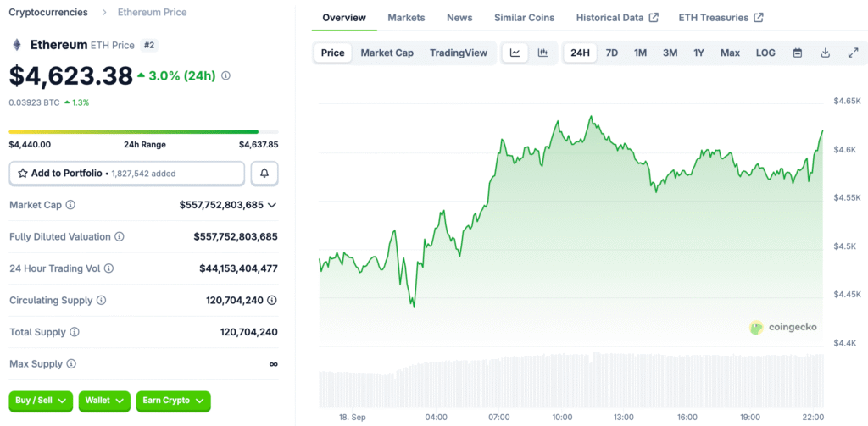Click external link icon on Historical Data
This screenshot has width=868, height=426.
tap(654, 18)
